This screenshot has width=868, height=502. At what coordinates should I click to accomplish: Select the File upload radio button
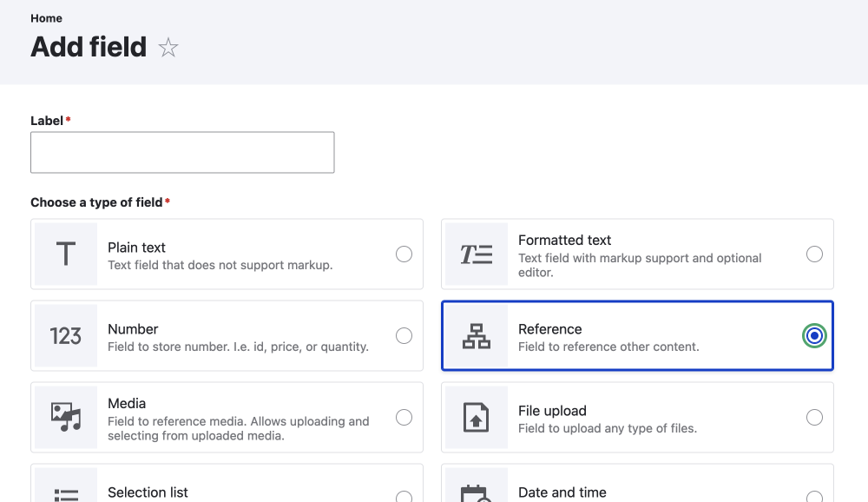[x=814, y=417]
